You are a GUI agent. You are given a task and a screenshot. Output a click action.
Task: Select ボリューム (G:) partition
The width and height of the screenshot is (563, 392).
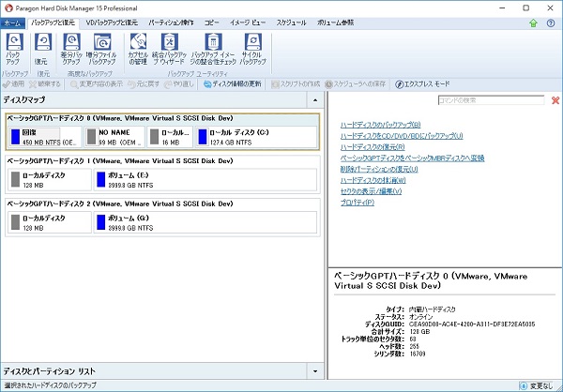click(205, 222)
